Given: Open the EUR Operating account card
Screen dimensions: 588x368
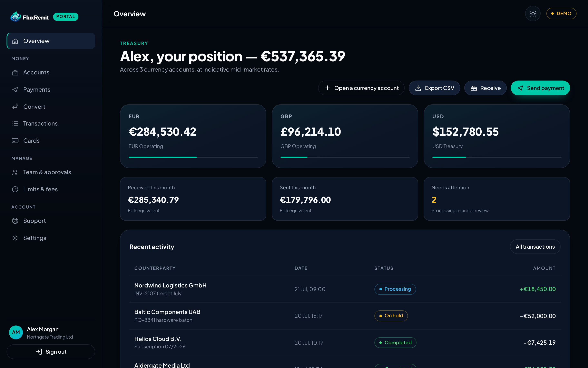Looking at the screenshot, I should click(193, 136).
